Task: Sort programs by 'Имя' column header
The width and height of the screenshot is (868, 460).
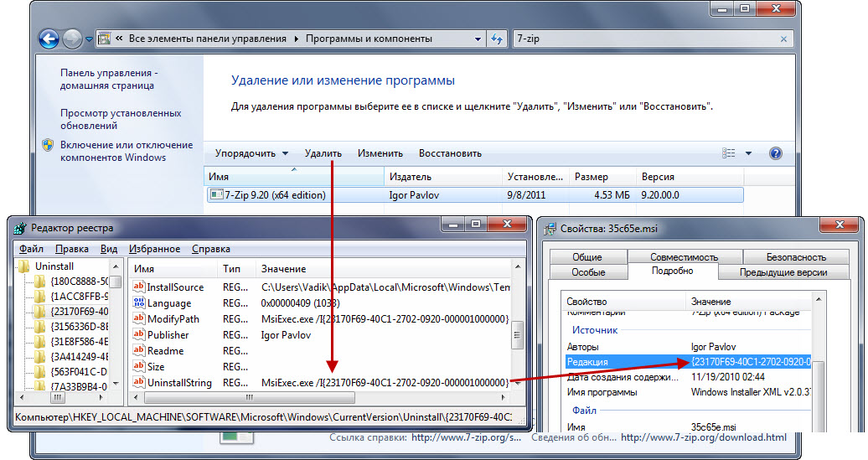Action: coord(294,177)
